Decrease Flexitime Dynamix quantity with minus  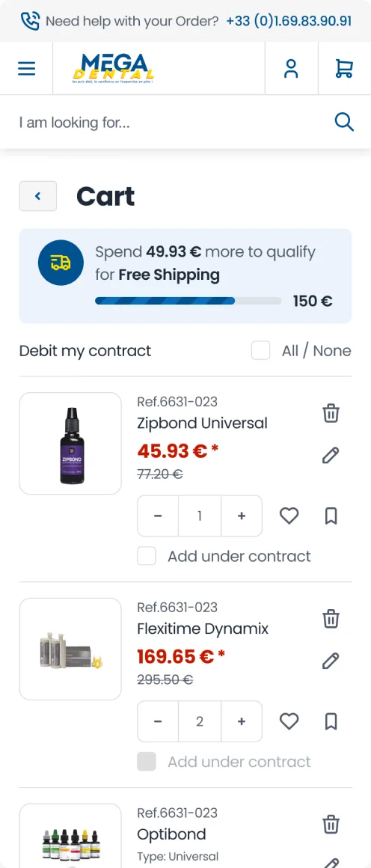(158, 721)
